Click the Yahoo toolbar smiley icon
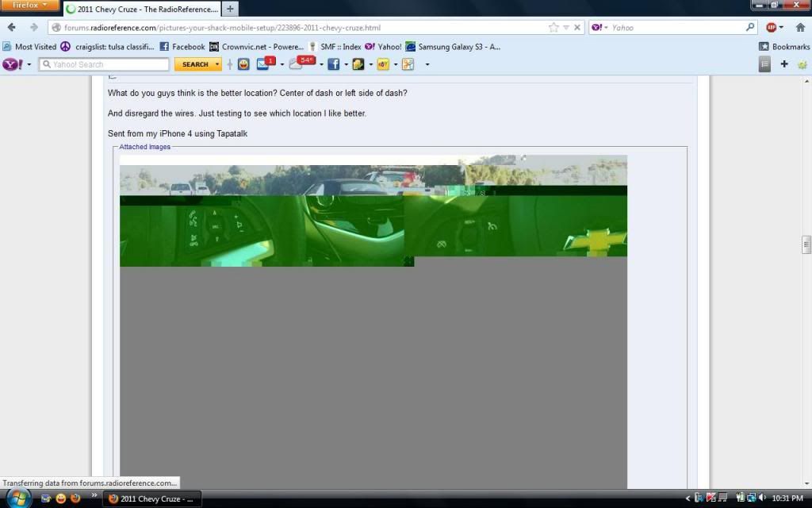The image size is (812, 508). 243,64
